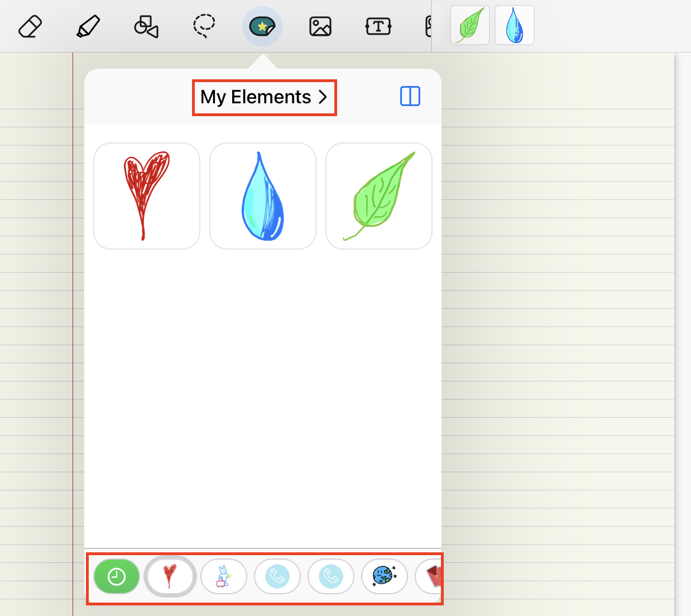Open the earth globe sticker collection
The width and height of the screenshot is (691, 616).
pos(384,576)
